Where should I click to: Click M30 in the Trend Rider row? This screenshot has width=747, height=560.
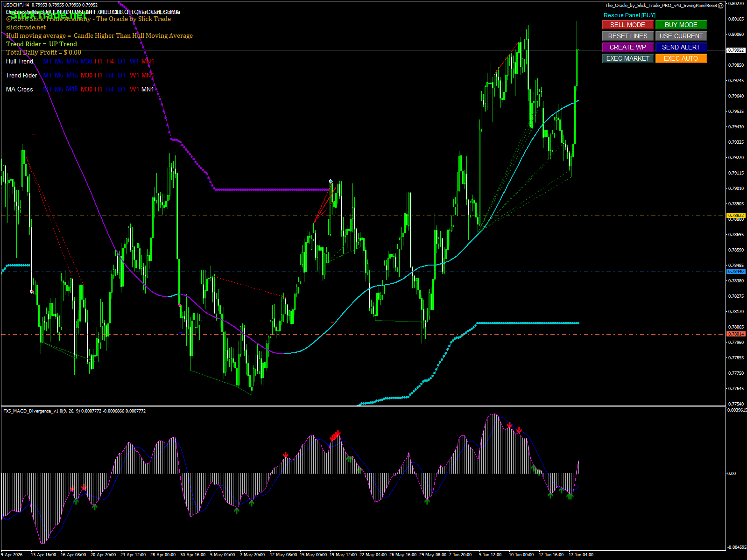point(86,75)
